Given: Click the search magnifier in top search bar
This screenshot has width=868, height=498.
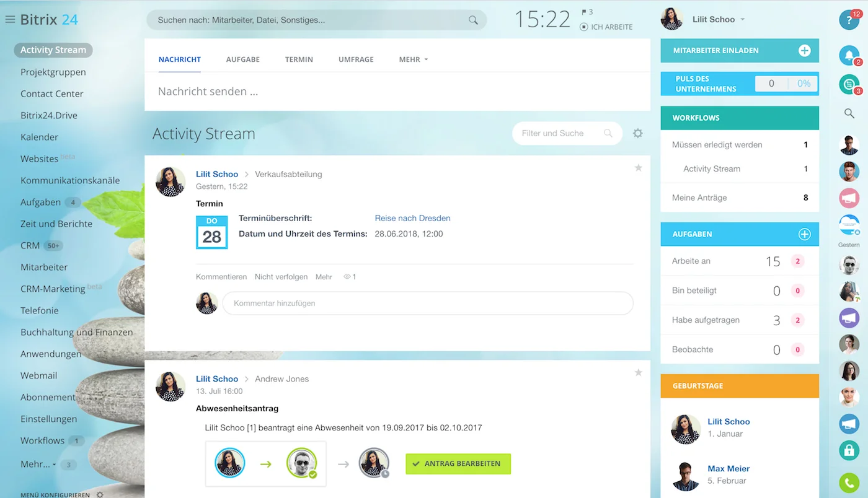Looking at the screenshot, I should click(x=473, y=20).
